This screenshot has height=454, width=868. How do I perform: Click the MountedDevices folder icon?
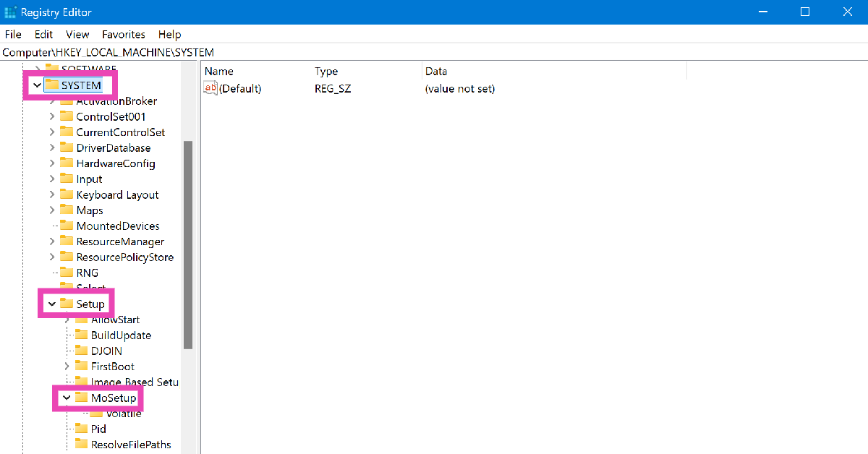pos(67,226)
